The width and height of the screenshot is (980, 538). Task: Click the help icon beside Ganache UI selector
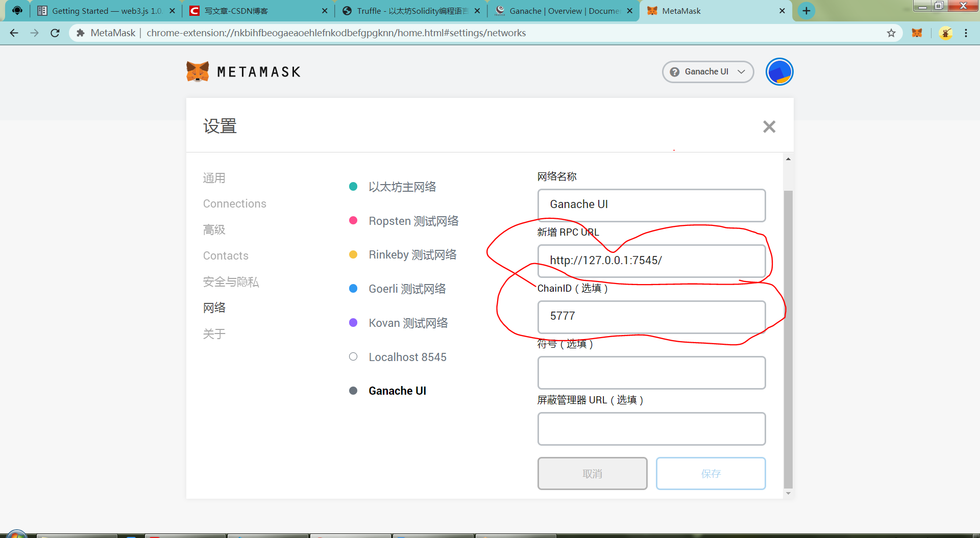point(674,71)
